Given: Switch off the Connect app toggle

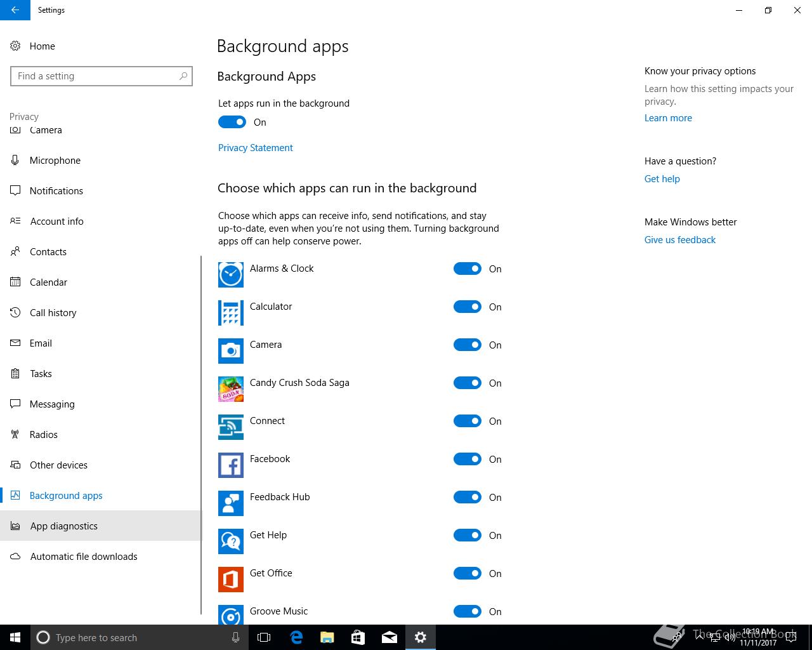Looking at the screenshot, I should click(468, 421).
